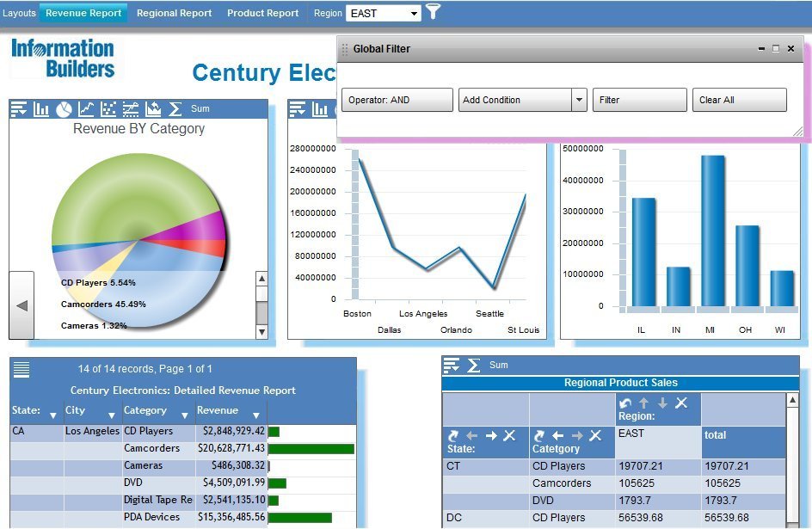Pivot the Region field icon
Image resolution: width=812 pixels, height=529 pixels.
point(625,403)
